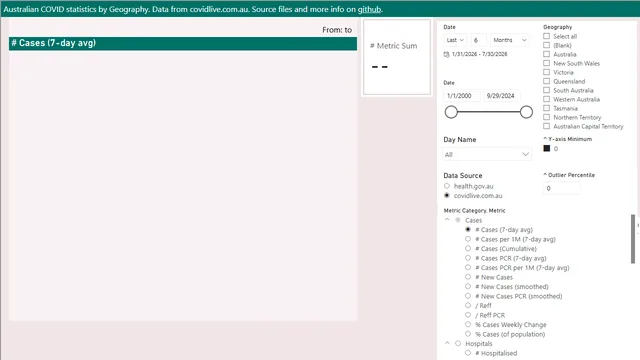Screen dimensions: 640x360
Task: Select the covidlive.com.au data source
Action: (x=447, y=196)
